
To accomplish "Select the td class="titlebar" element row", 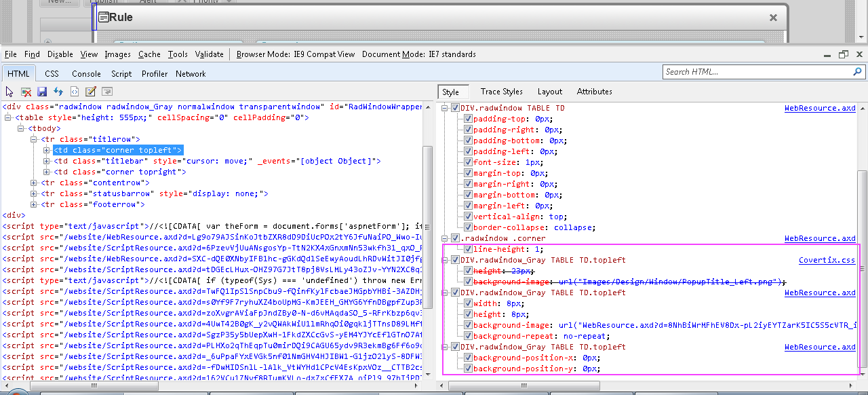I will coord(217,161).
